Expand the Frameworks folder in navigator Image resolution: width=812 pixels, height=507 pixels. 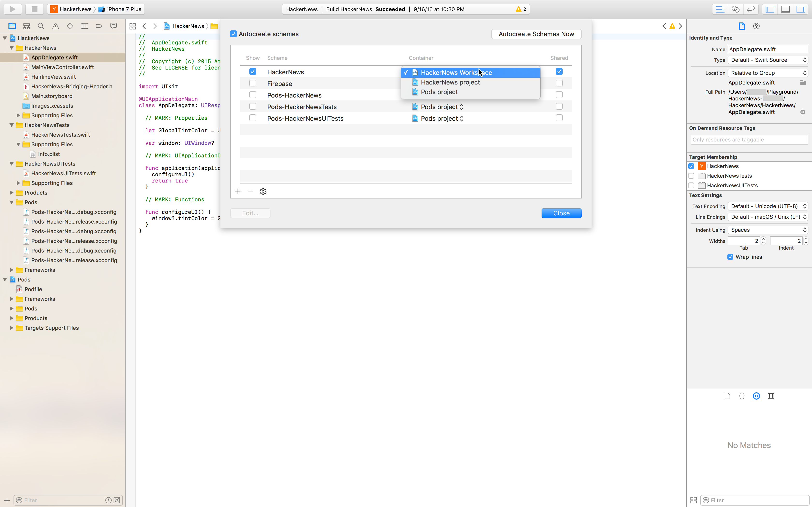click(11, 269)
